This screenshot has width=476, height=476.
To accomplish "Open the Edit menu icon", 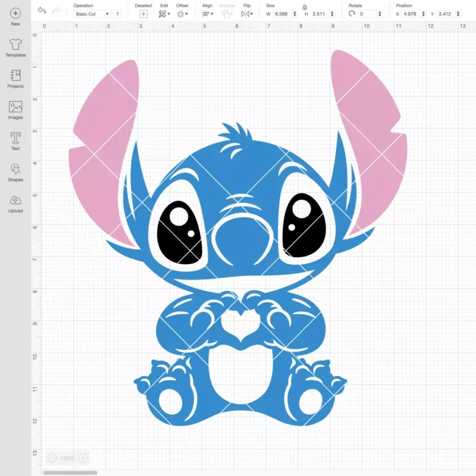I will pos(162,14).
